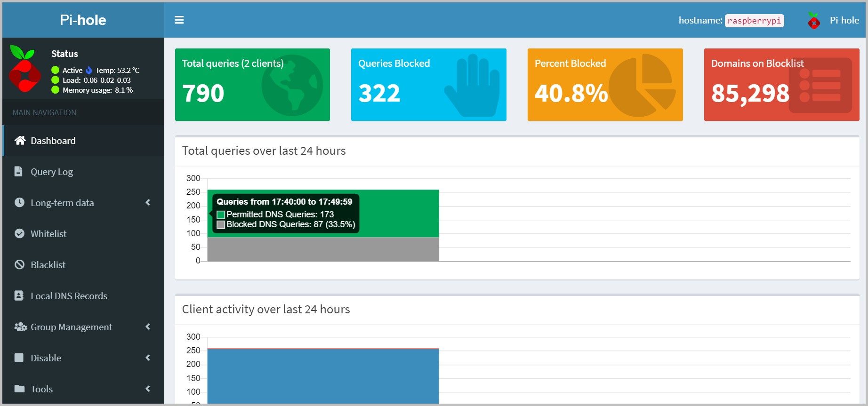Click the 'Client activity over last 24 hours' heading
868x406 pixels.
266,309
